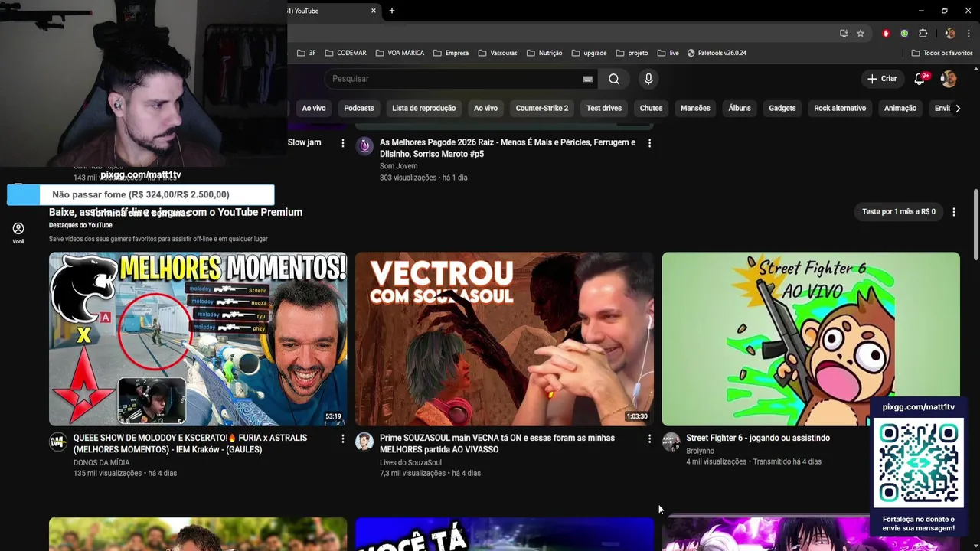The height and width of the screenshot is (551, 980).
Task: Open options for Prime SOUZASOUL video
Action: [649, 439]
